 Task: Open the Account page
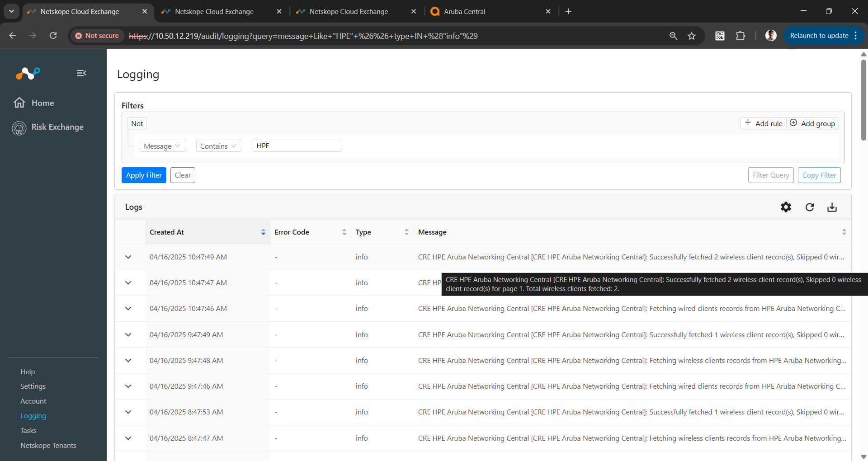click(33, 401)
